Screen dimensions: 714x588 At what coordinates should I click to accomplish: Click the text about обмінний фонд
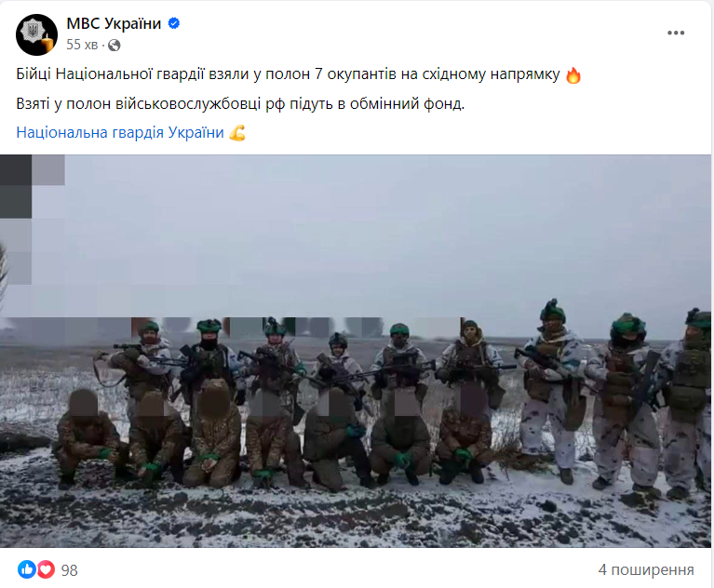(240, 104)
